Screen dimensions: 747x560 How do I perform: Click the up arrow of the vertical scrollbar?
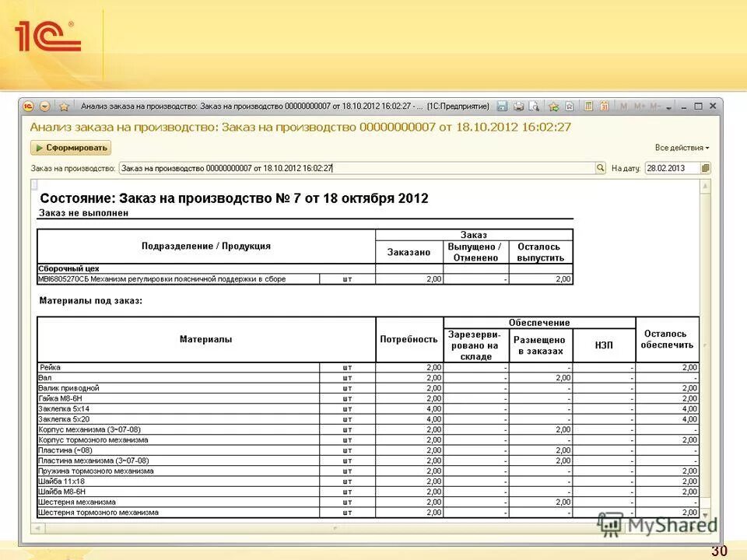[x=705, y=186]
